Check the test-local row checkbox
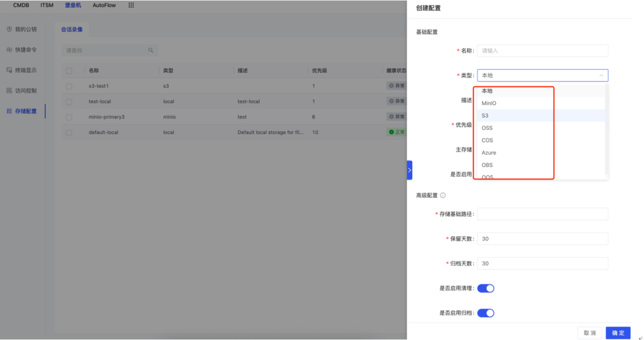 [x=69, y=101]
